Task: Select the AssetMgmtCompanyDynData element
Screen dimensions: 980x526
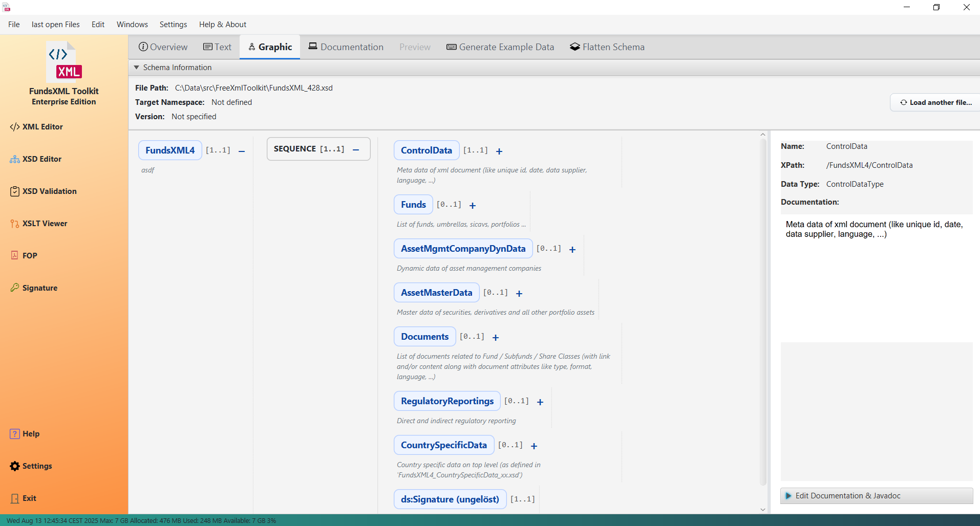Action: click(463, 248)
